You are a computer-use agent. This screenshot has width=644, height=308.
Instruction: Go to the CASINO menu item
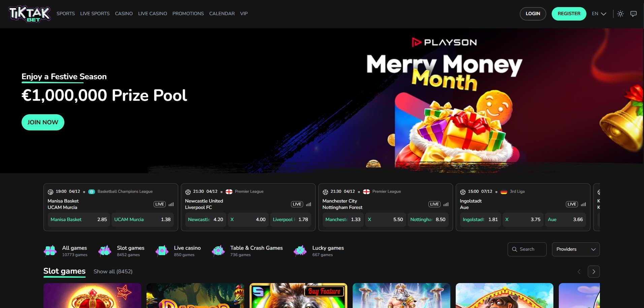coord(124,14)
